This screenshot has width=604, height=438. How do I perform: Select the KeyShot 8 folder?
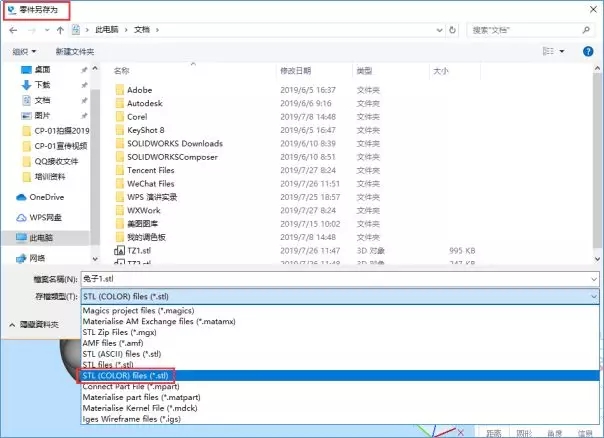[x=146, y=130]
